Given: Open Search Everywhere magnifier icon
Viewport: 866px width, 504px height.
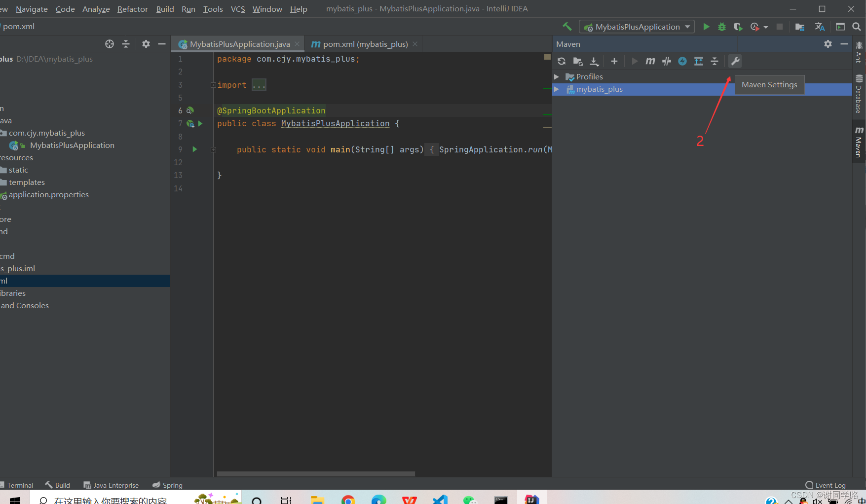Looking at the screenshot, I should [857, 27].
